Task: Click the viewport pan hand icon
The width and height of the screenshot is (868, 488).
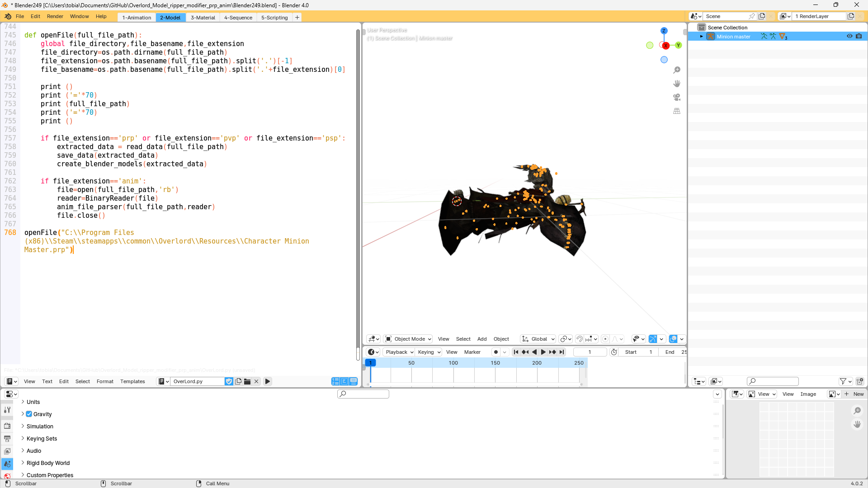Action: [677, 84]
